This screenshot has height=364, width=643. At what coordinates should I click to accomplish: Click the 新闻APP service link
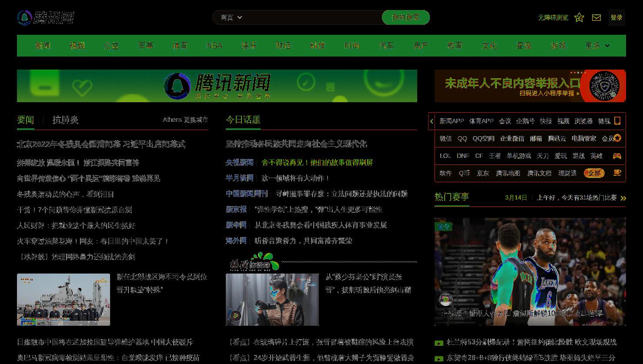click(452, 121)
